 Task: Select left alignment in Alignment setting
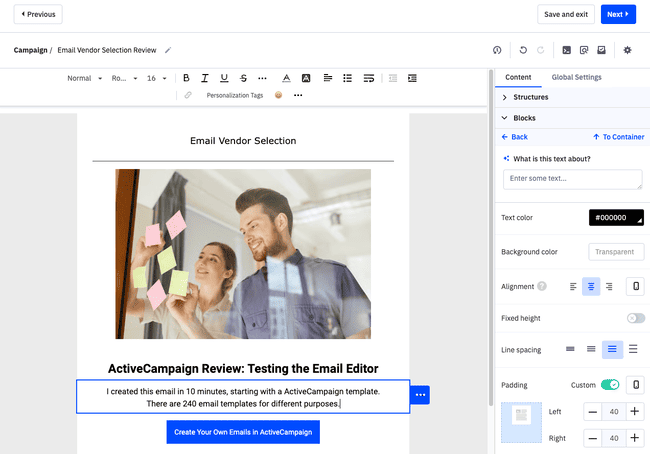[x=573, y=287]
